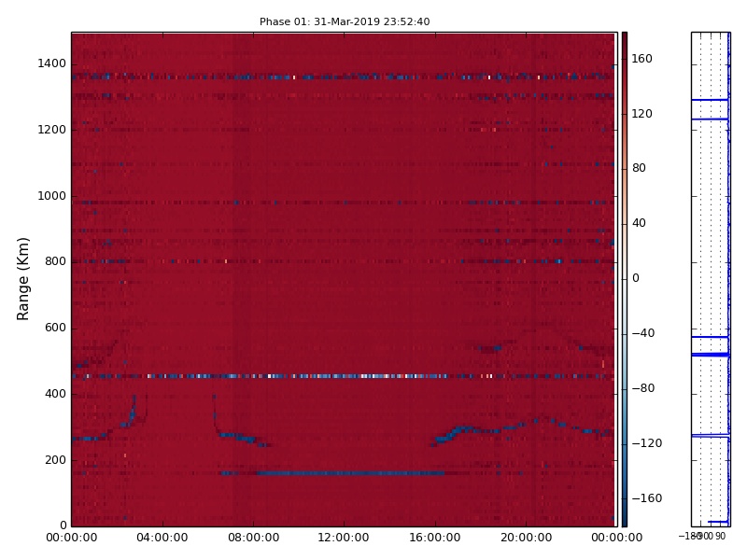Click the red-to-blue phase colorbar

click(624, 279)
